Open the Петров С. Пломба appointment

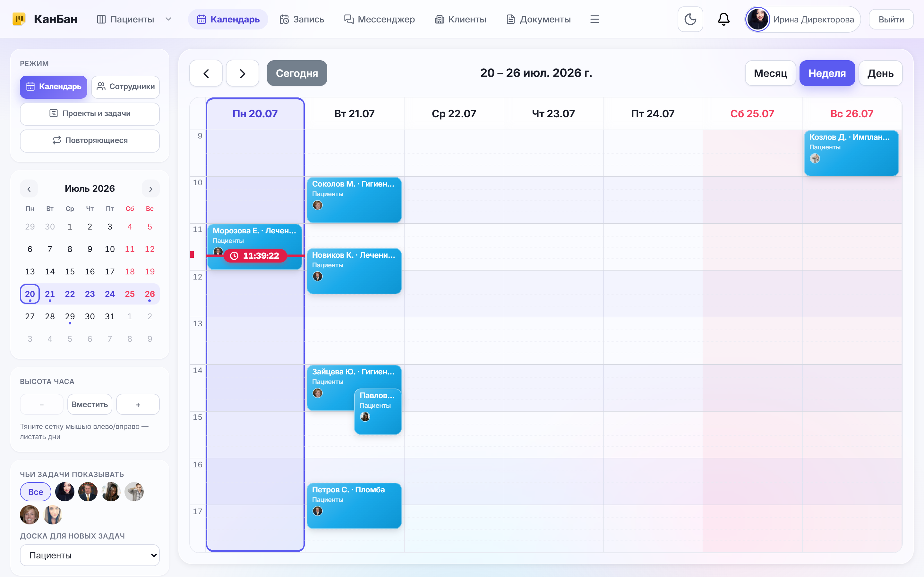354,506
